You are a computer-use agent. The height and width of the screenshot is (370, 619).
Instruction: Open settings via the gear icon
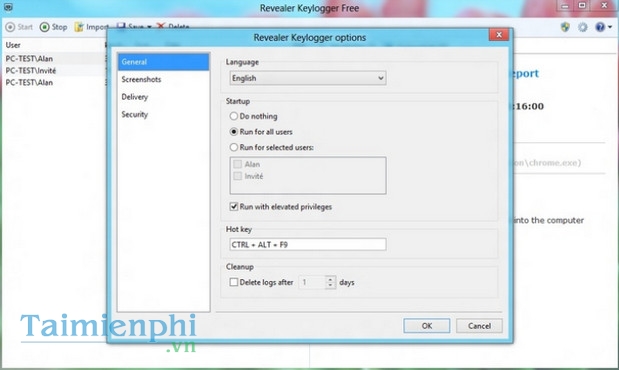(583, 27)
